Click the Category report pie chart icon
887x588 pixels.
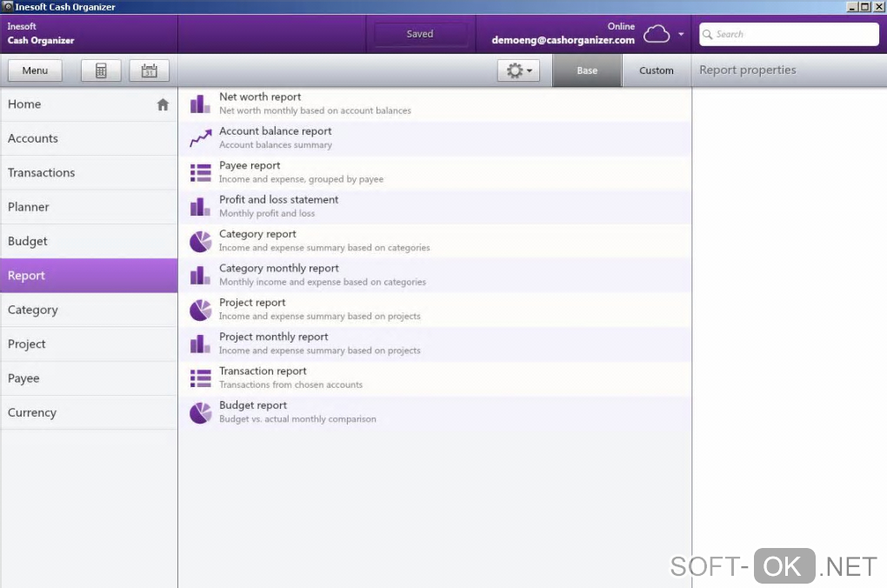click(200, 241)
